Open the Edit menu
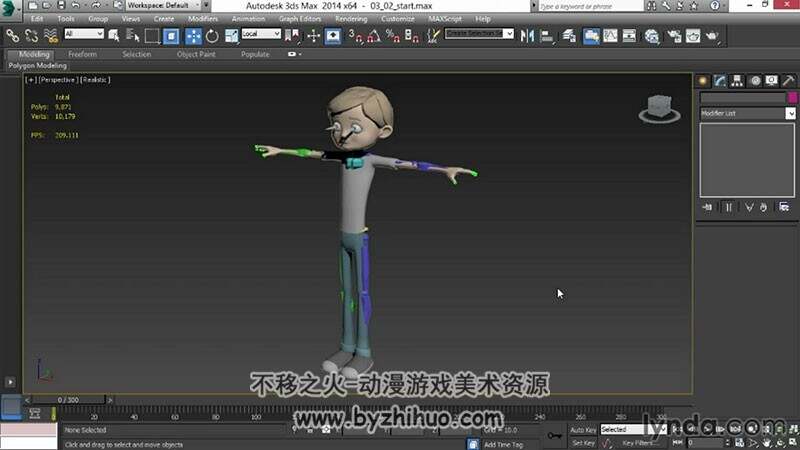Image resolution: width=800 pixels, height=450 pixels. pos(37,19)
